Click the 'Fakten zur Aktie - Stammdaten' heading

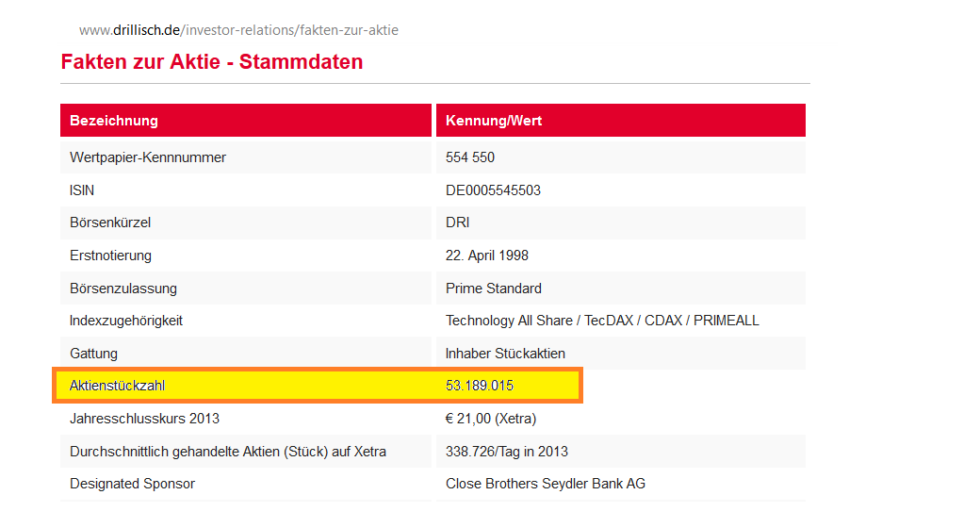click(211, 62)
